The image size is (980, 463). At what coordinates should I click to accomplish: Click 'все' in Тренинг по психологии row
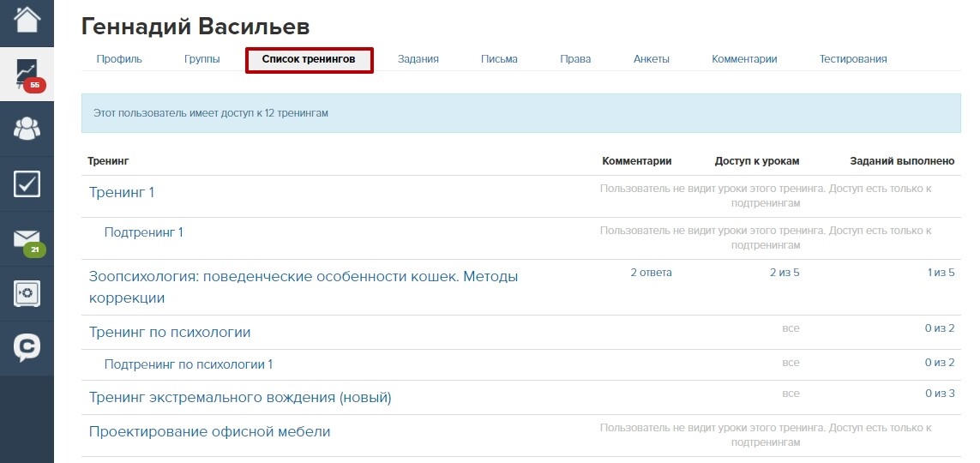pyautogui.click(x=791, y=328)
